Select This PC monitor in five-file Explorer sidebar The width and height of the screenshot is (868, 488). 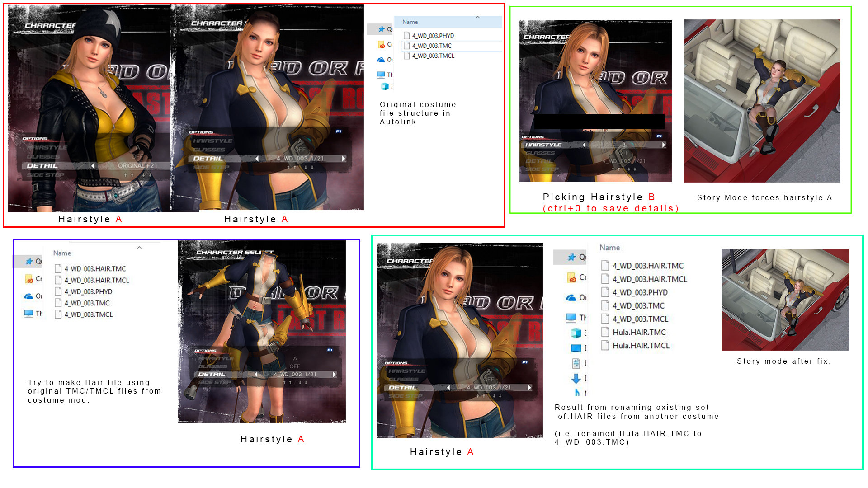pos(29,313)
